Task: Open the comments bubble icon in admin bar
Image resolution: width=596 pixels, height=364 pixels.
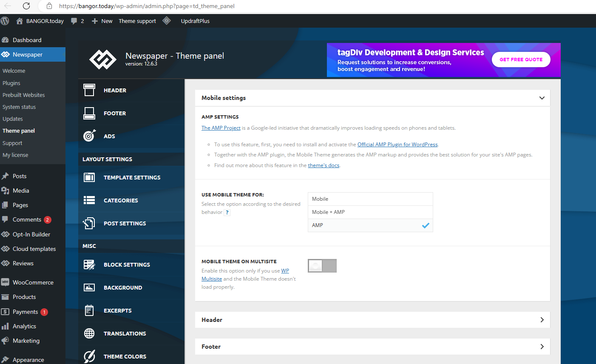Action: click(74, 21)
